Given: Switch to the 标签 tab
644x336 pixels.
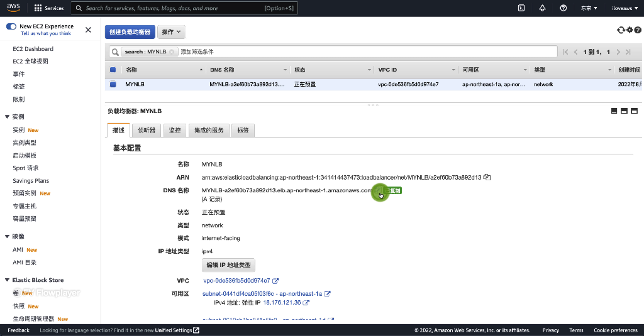Looking at the screenshot, I should pos(243,130).
